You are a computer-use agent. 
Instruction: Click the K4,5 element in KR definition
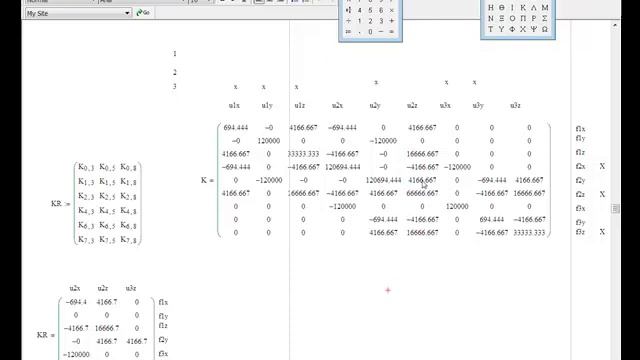107,211
